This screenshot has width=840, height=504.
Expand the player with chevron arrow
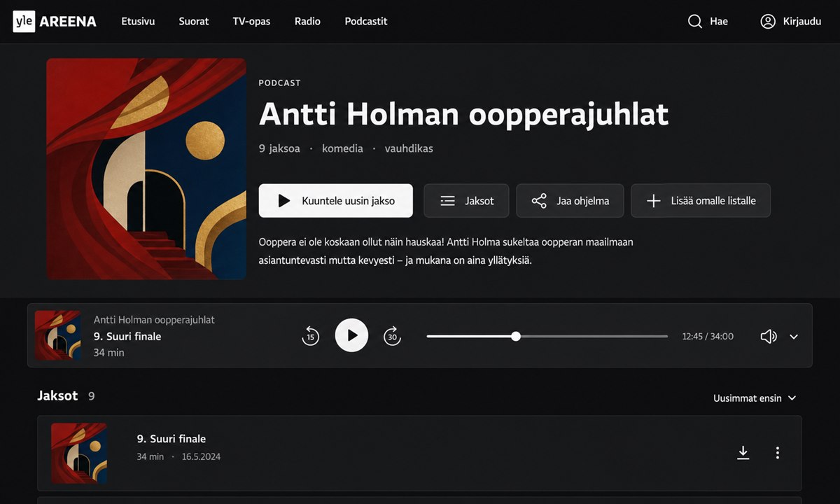[x=794, y=337]
